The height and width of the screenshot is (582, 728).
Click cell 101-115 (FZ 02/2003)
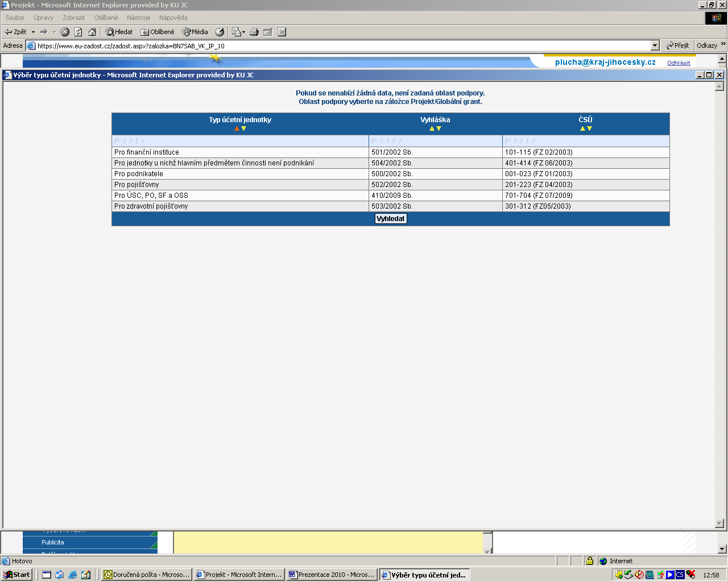pos(586,152)
